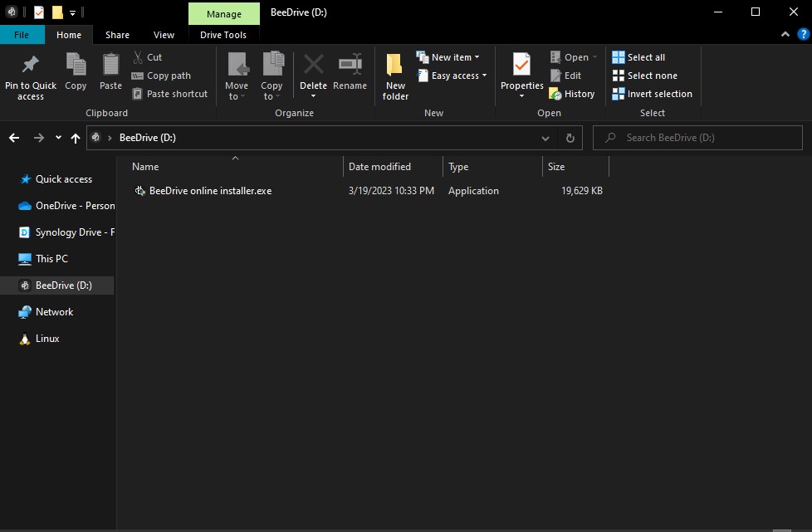Switch to the View ribbon tab
Image resolution: width=812 pixels, height=532 pixels.
164,35
